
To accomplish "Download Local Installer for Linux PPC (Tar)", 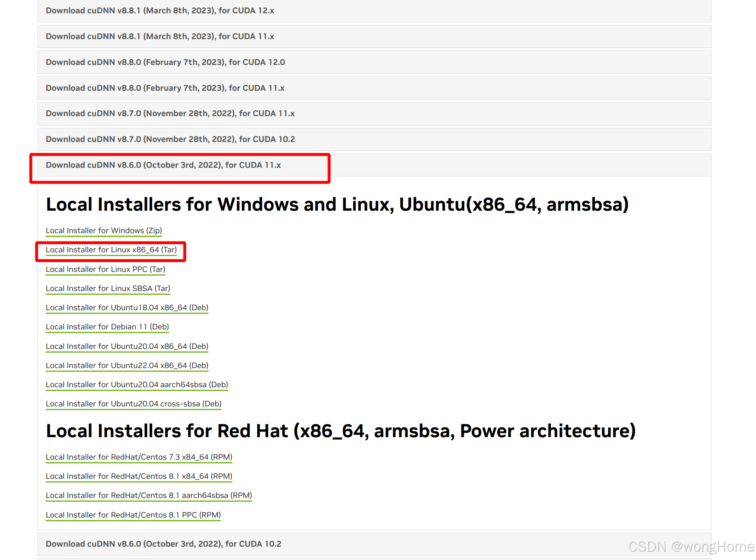I will point(105,269).
